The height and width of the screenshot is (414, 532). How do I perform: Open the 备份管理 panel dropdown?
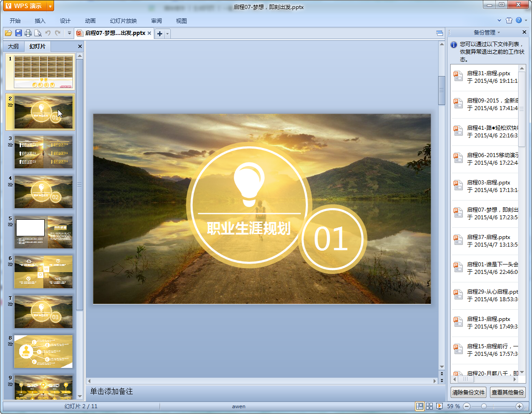498,32
